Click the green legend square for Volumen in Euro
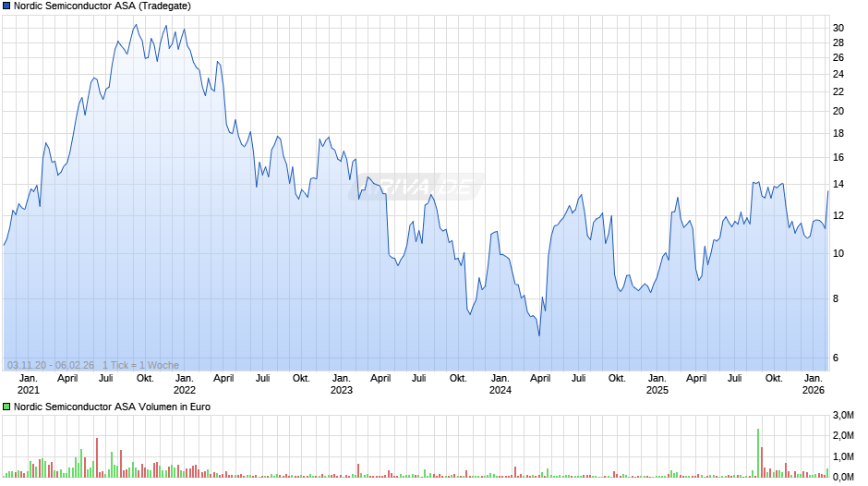Screen dimensions: 868x486 (6, 407)
